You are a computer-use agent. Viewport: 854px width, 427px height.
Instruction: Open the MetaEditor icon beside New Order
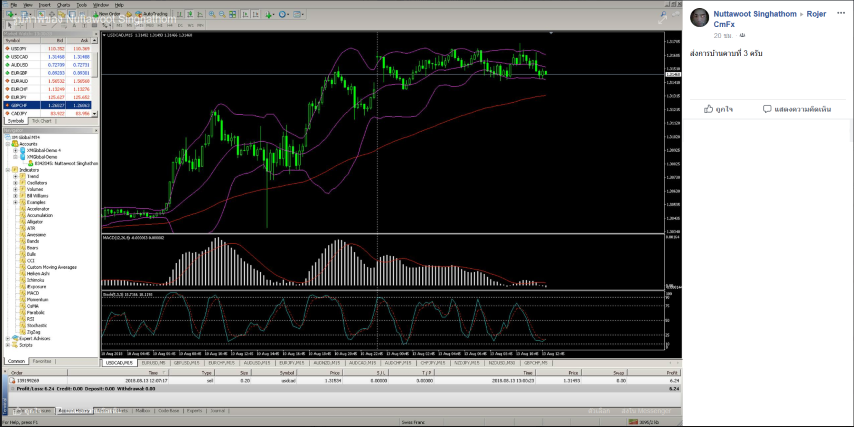[129, 14]
